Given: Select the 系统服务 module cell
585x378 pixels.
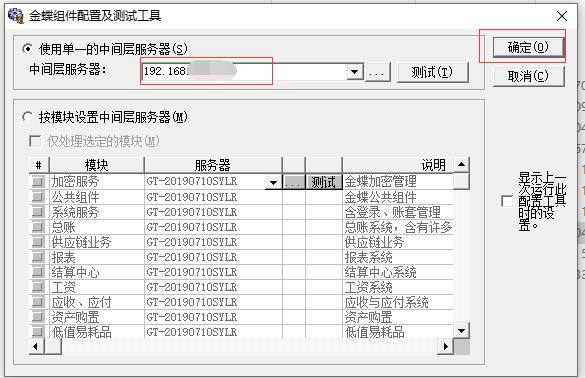Looking at the screenshot, I should point(97,212).
